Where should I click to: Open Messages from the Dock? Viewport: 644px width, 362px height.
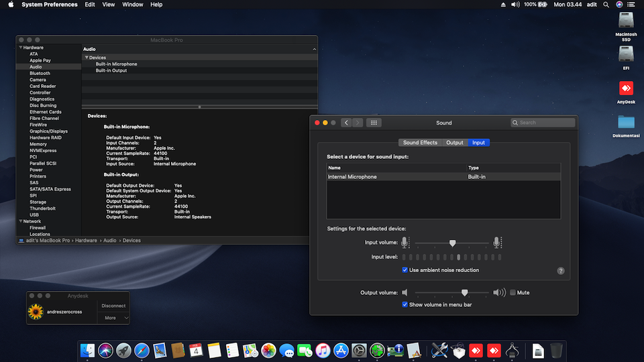click(286, 351)
